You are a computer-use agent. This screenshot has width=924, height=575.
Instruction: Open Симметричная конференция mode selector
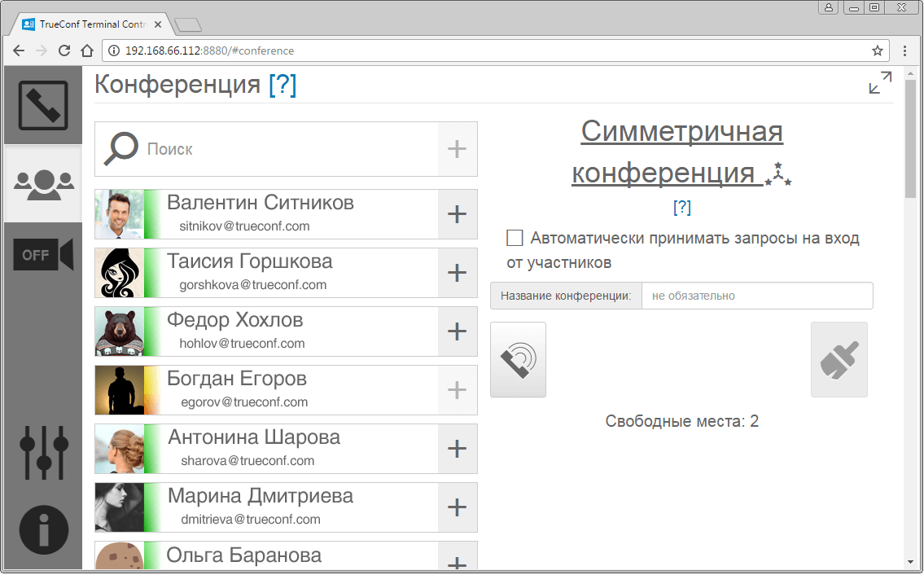pos(681,151)
